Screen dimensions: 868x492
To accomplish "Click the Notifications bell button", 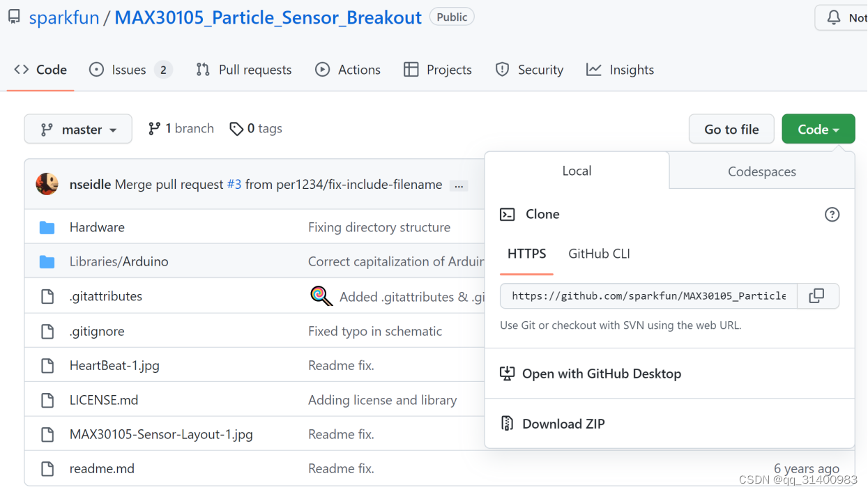I will coord(842,17).
